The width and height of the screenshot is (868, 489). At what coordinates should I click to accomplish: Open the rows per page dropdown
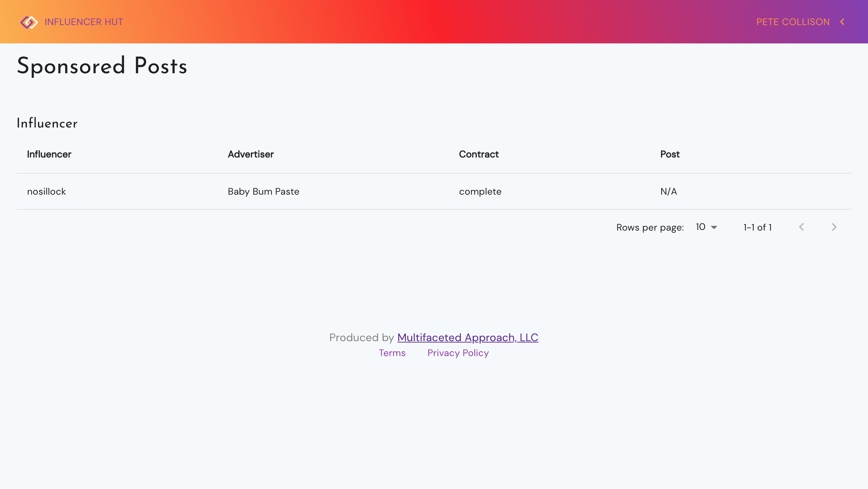click(x=701, y=227)
